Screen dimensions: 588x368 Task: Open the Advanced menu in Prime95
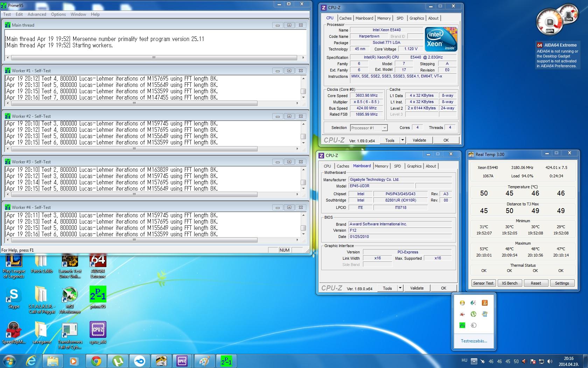37,14
